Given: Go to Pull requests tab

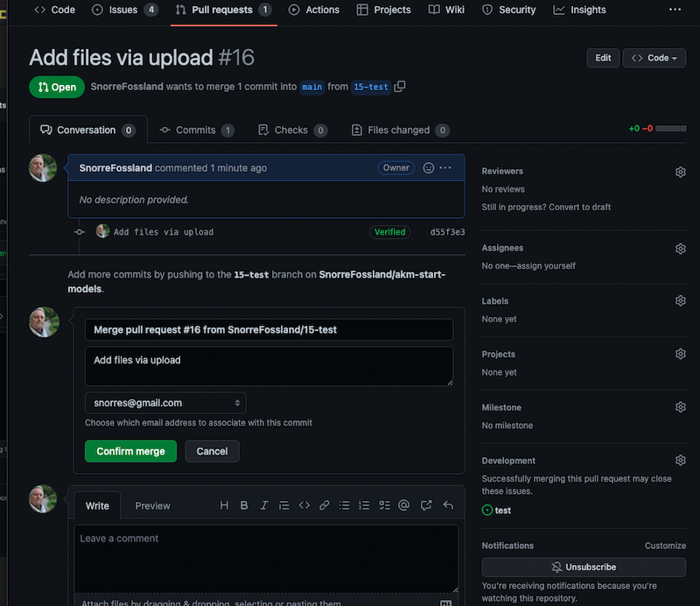Looking at the screenshot, I should coord(224,10).
